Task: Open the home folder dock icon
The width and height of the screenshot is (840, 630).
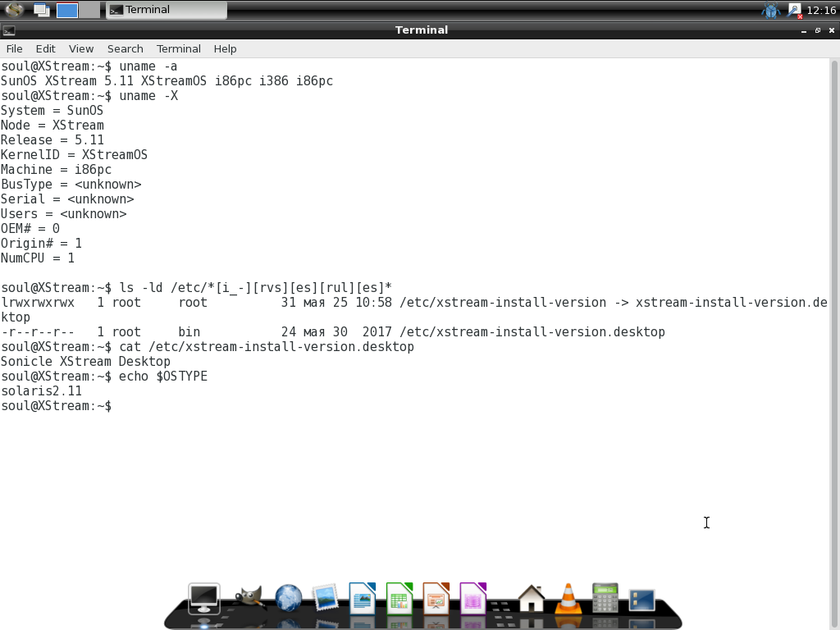Action: (532, 598)
